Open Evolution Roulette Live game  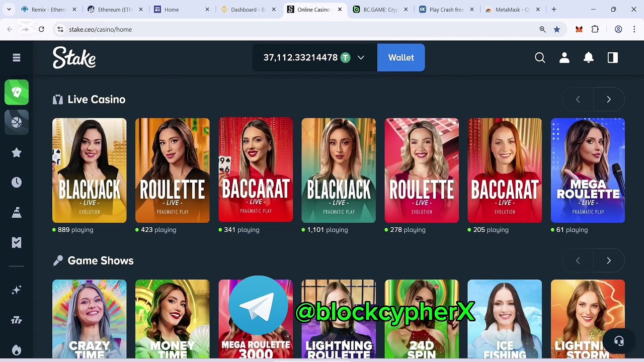click(x=422, y=170)
